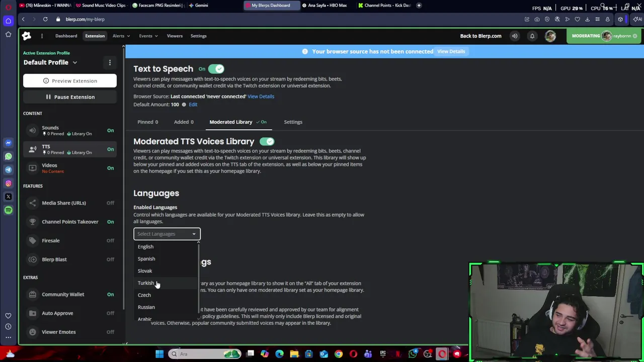The height and width of the screenshot is (362, 644).
Task: Click the Community Wallet icon
Action: point(33,295)
